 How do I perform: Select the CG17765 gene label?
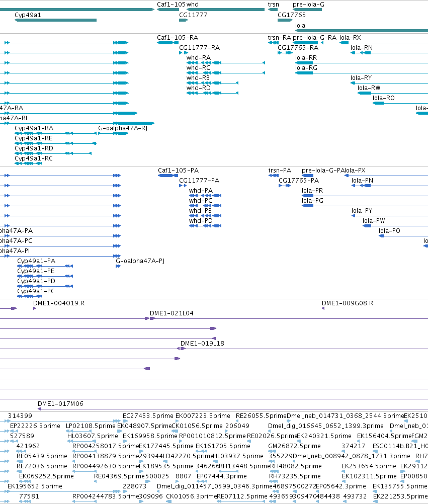coord(291,15)
